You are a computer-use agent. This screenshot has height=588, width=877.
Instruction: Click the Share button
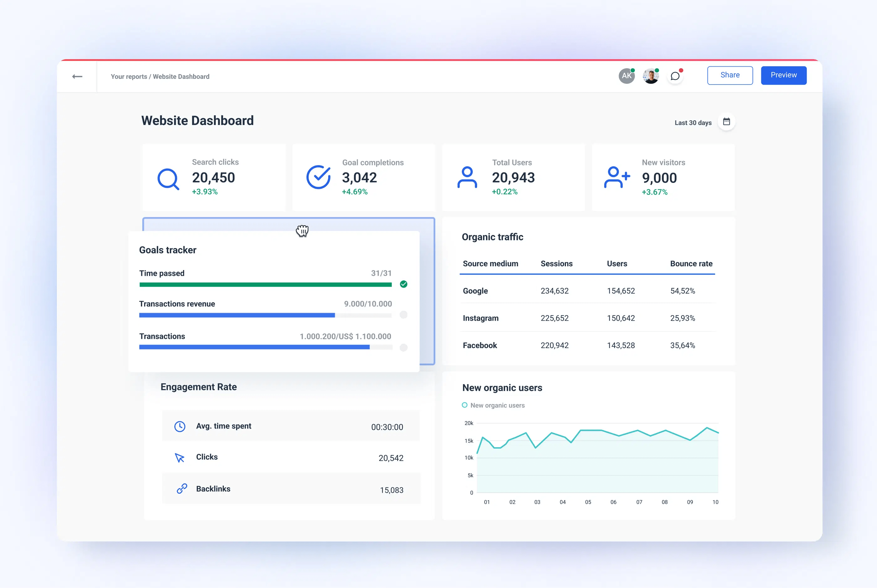tap(730, 75)
